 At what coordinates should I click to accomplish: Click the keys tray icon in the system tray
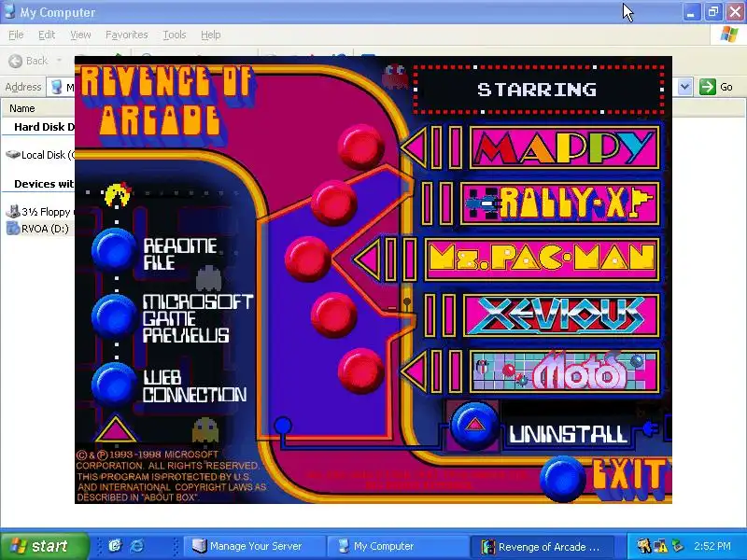(644, 546)
